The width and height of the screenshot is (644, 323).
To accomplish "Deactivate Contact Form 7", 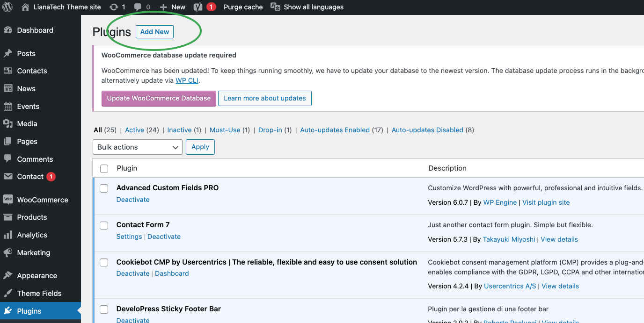I will pyautogui.click(x=164, y=237).
